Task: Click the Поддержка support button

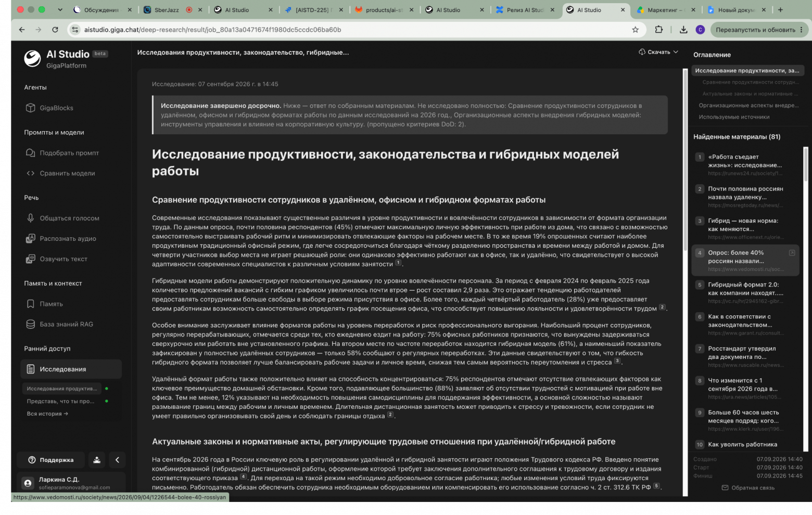Action: pyautogui.click(x=51, y=460)
